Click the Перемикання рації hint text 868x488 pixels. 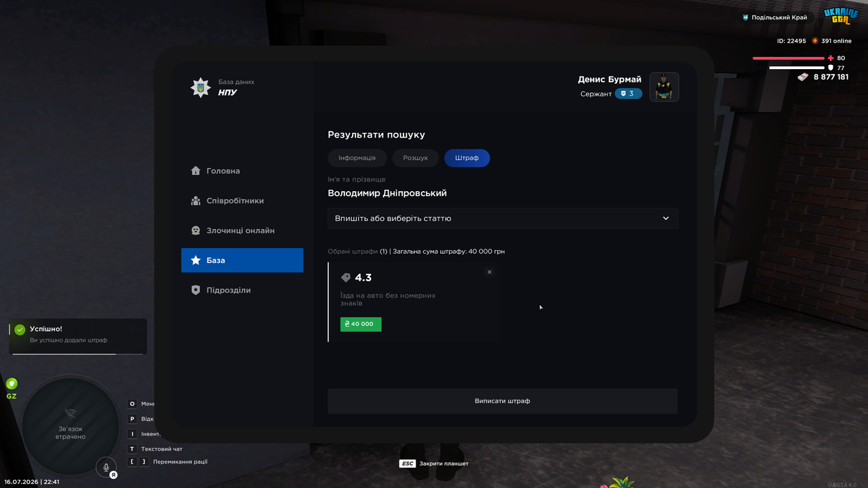coord(180,462)
